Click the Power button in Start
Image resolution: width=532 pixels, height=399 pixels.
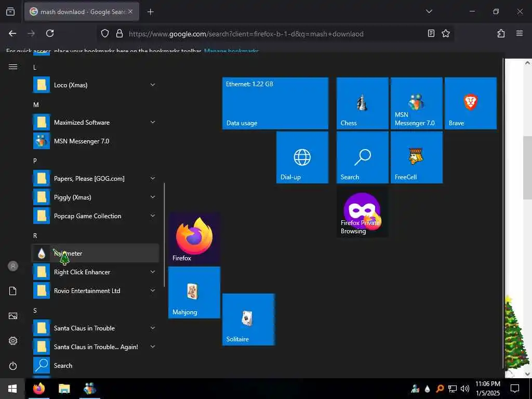(13, 366)
